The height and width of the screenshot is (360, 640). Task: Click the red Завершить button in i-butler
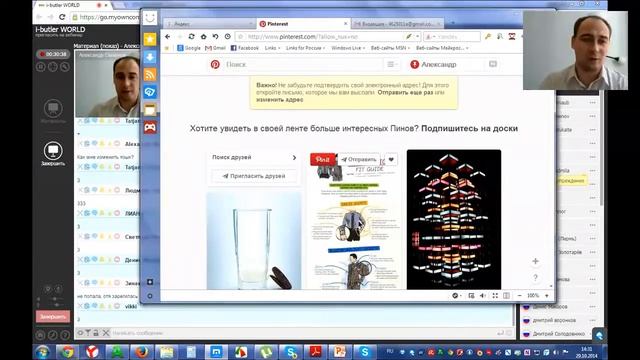[x=53, y=316]
